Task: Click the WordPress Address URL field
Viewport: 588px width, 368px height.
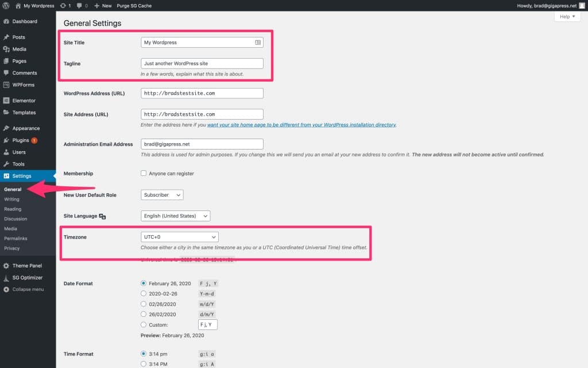Action: click(202, 93)
